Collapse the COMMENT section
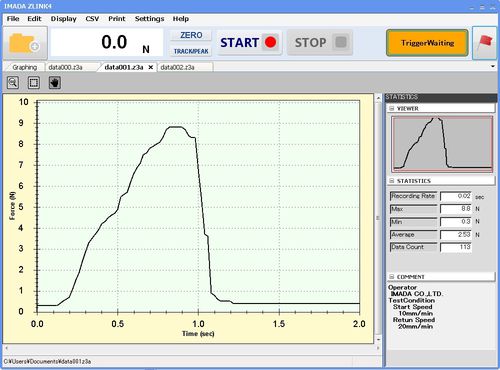Screen dimensions: 500x370 392,277
